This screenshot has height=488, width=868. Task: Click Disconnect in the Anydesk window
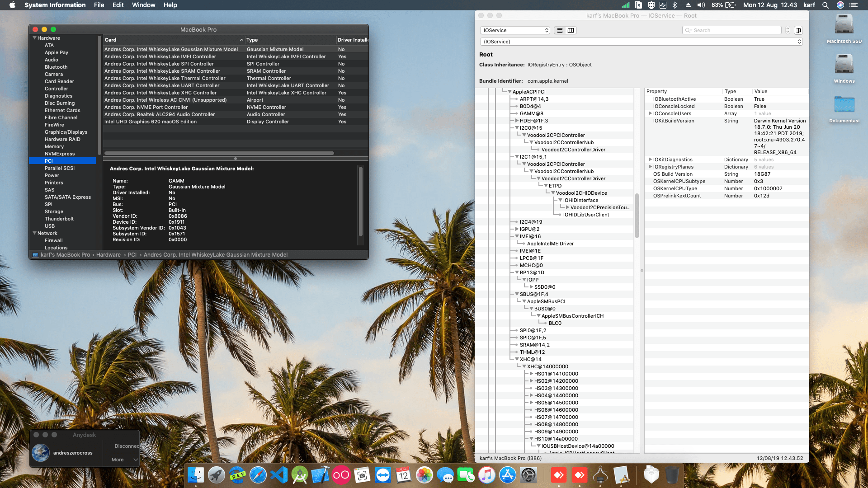point(127,446)
